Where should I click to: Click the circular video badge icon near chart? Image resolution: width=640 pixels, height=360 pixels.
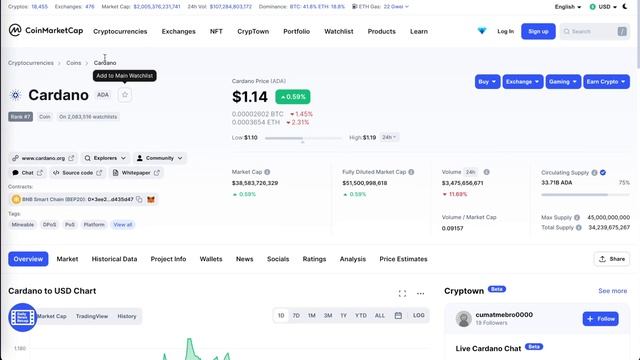pyautogui.click(x=22, y=317)
